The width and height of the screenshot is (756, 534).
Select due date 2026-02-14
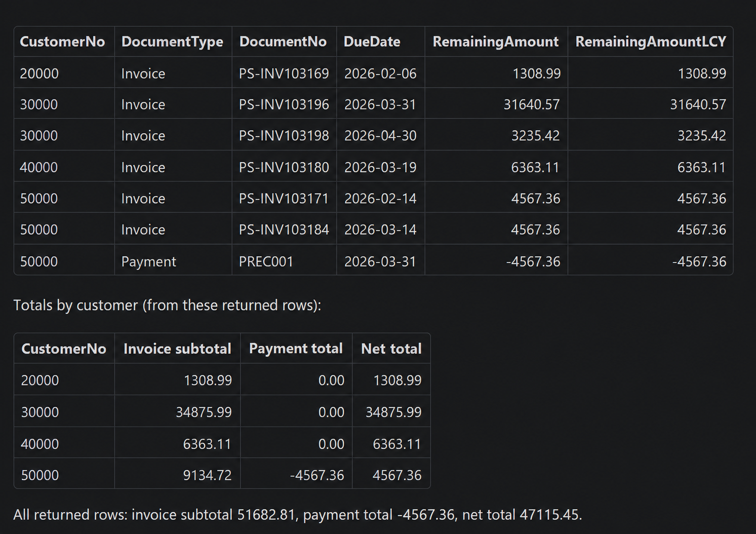click(380, 199)
